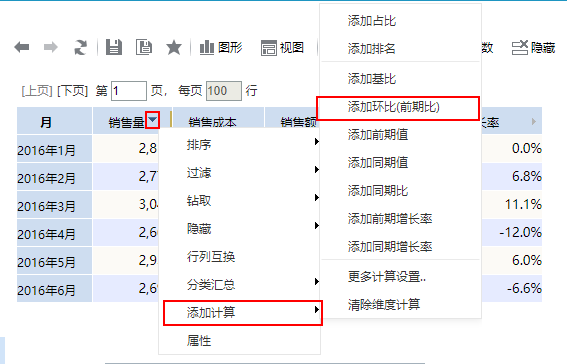Click the save floppy disk icon
This screenshot has width=567, height=364.
(x=114, y=47)
